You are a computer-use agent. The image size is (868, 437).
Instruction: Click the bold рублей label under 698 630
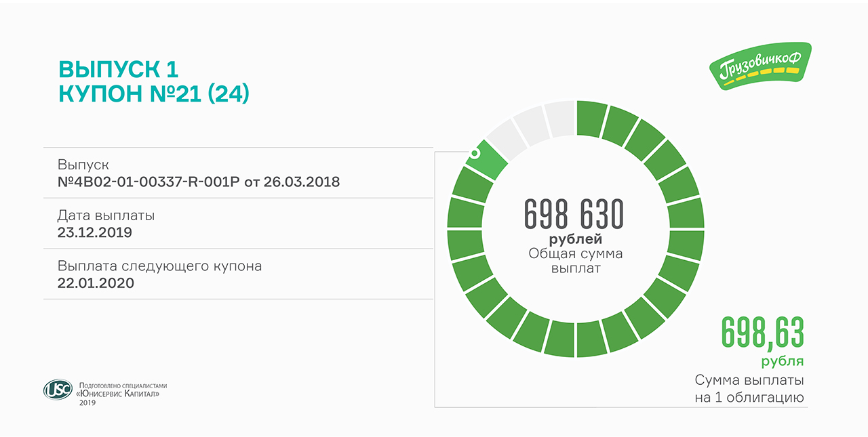[x=575, y=239]
